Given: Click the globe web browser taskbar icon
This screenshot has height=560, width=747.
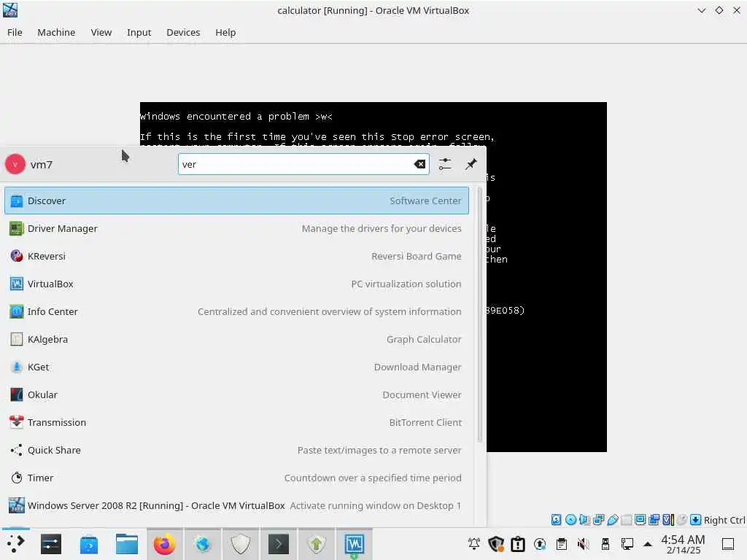Looking at the screenshot, I should pos(203,544).
